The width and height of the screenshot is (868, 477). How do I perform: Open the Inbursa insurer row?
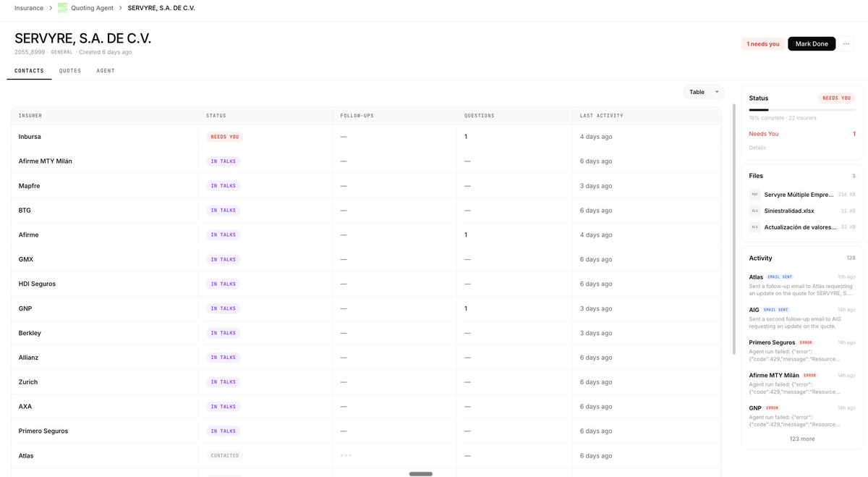coord(366,137)
